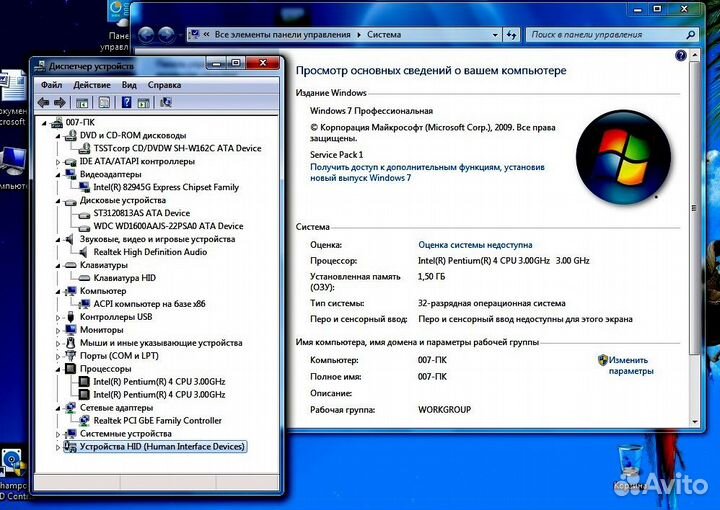Viewport: 720px width, 510px height.
Task: Click the Мыши и иные указывающие устройства icon
Action: coord(70,343)
